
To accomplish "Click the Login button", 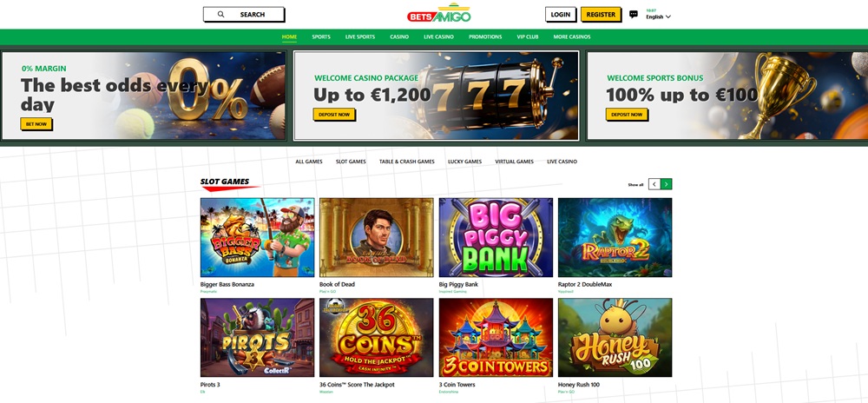I will coord(560,15).
